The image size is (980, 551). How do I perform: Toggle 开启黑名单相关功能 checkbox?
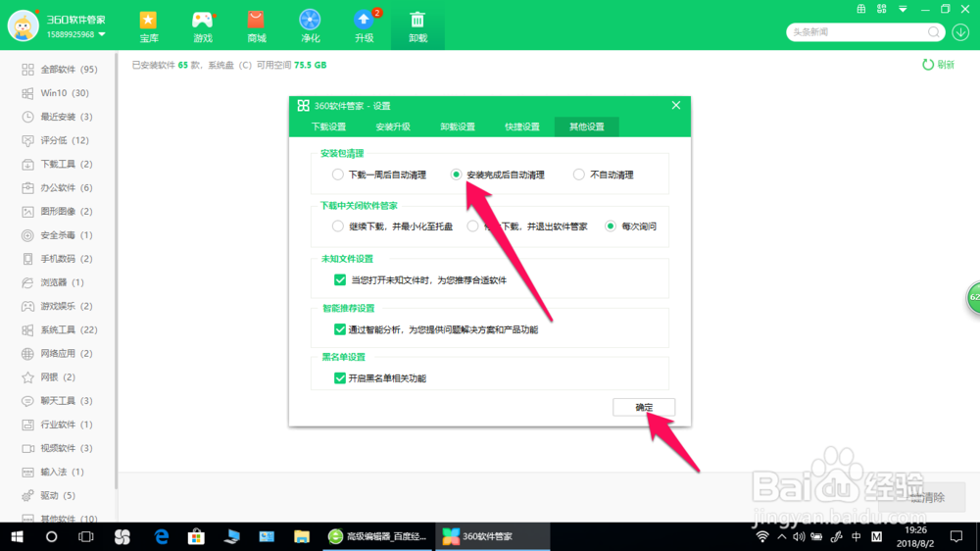(340, 378)
